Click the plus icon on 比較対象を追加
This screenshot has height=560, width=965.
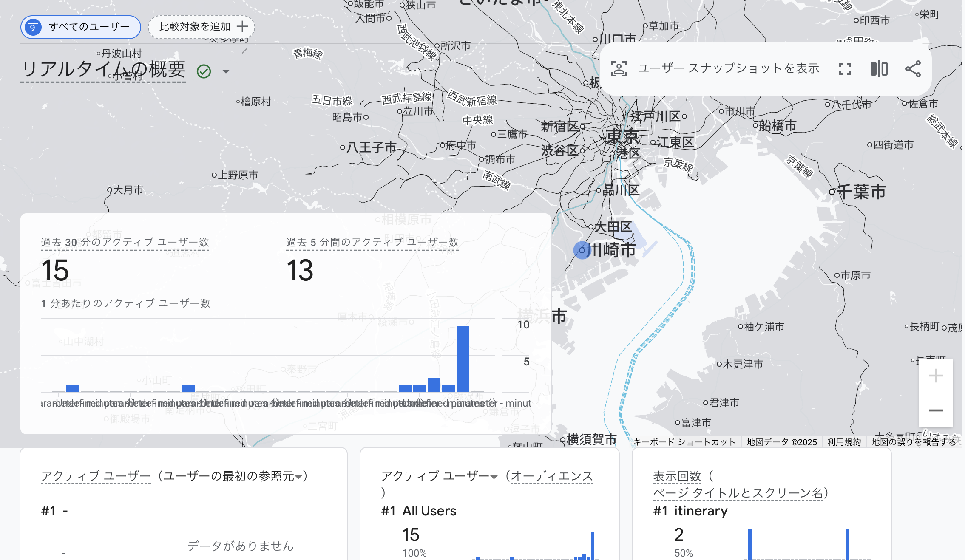coord(242,26)
